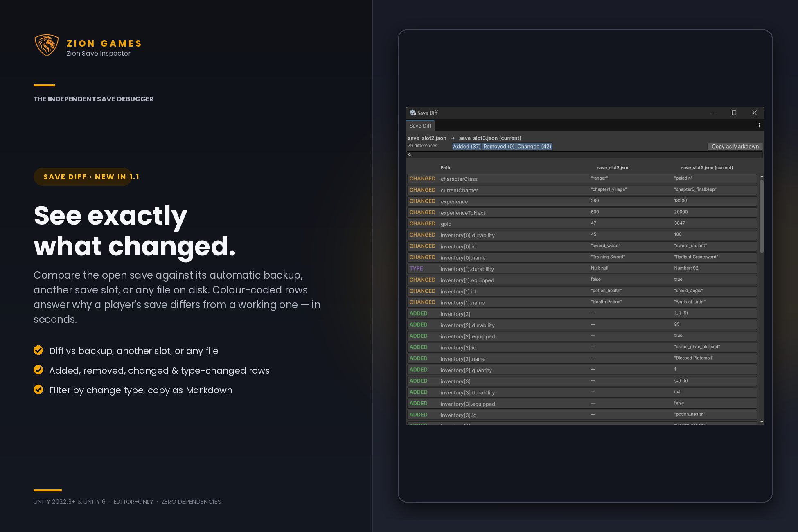This screenshot has height=532, width=798.
Task: Toggle the Removed (0) filter
Action: [x=499, y=147]
